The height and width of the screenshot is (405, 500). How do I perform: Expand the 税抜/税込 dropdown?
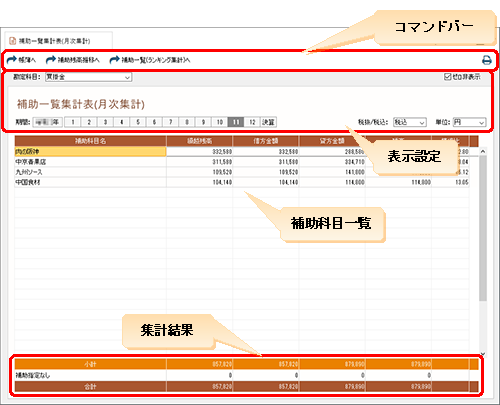tap(410, 122)
